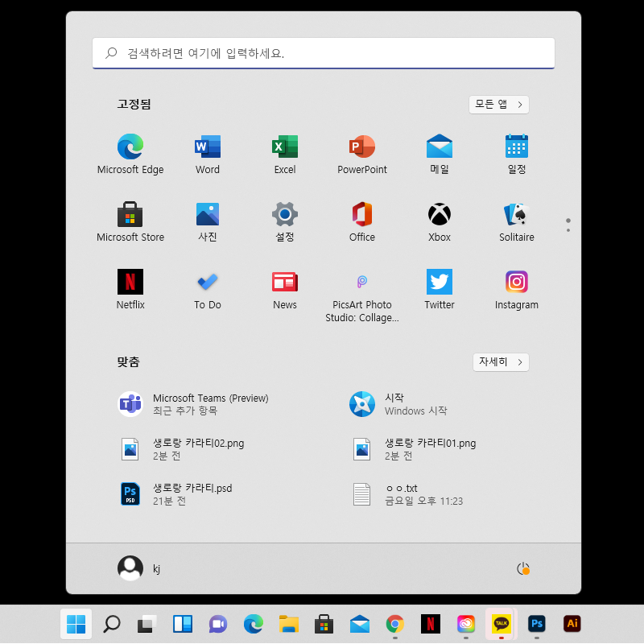
Task: Open the Xbox pinned app
Action: pos(439,222)
